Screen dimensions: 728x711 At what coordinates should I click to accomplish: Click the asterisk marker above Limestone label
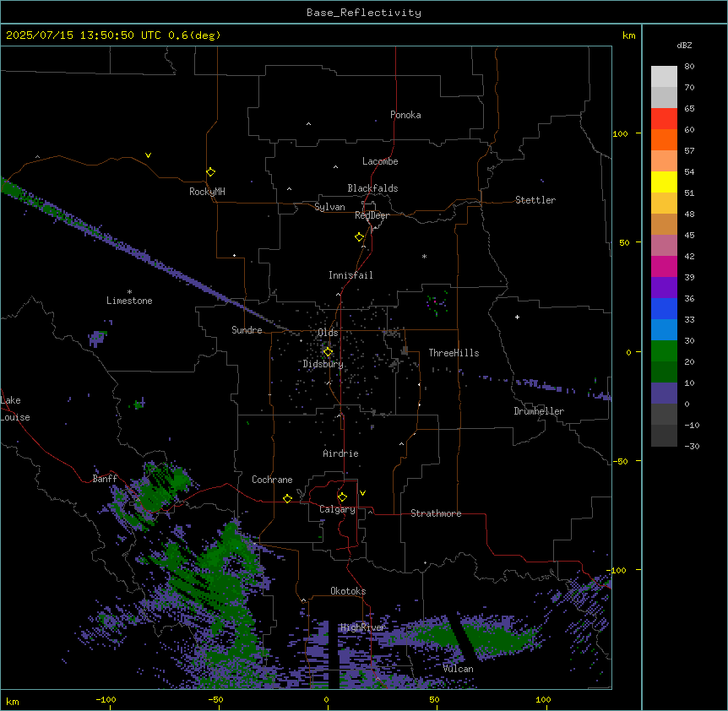point(129,292)
